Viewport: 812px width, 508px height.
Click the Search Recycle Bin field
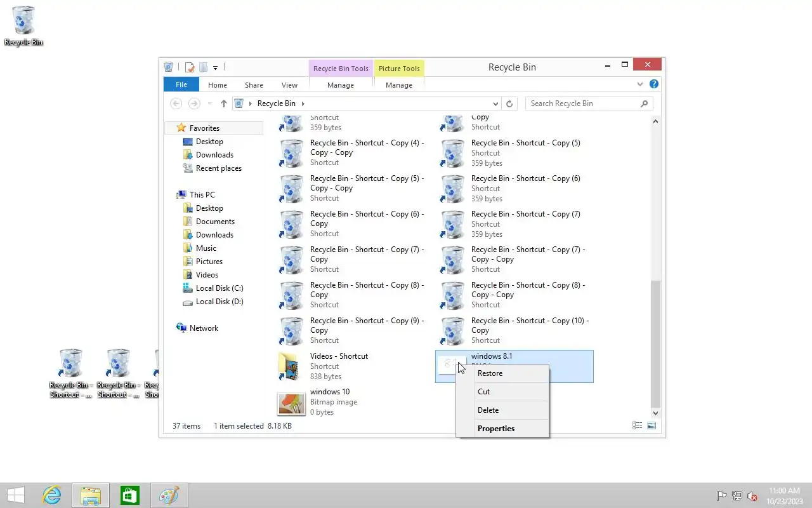[589, 104]
